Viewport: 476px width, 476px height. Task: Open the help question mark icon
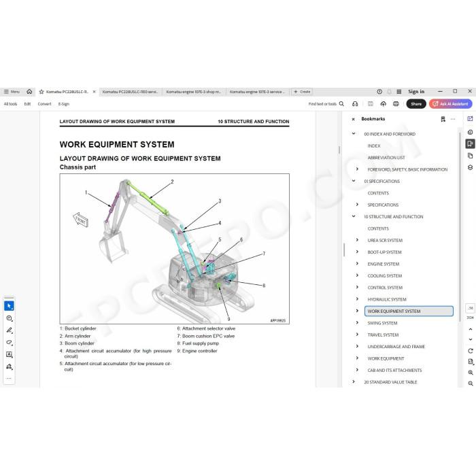[x=379, y=91]
